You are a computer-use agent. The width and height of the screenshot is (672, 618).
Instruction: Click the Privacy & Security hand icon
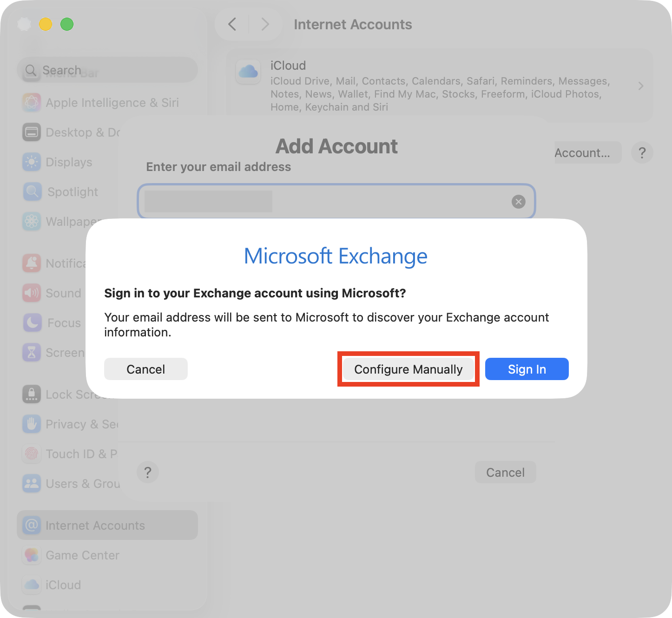click(x=32, y=424)
